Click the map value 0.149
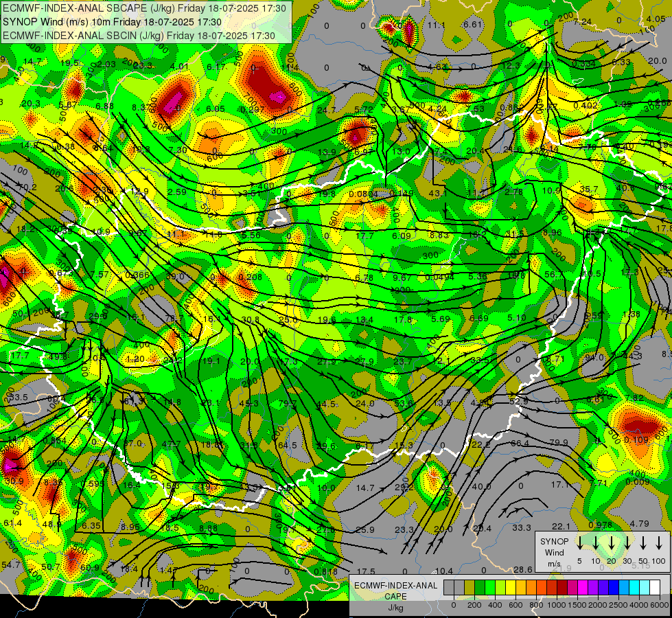 pyautogui.click(x=401, y=194)
